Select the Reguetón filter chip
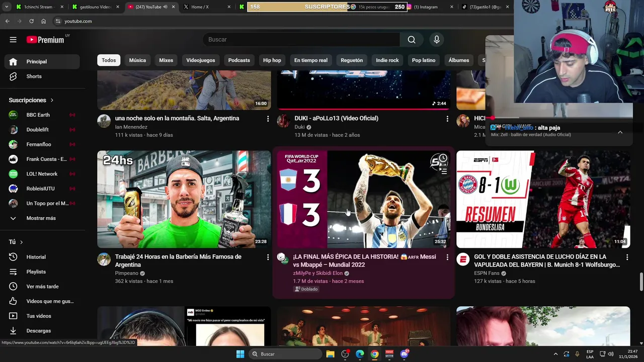The width and height of the screenshot is (644, 362). click(352, 60)
